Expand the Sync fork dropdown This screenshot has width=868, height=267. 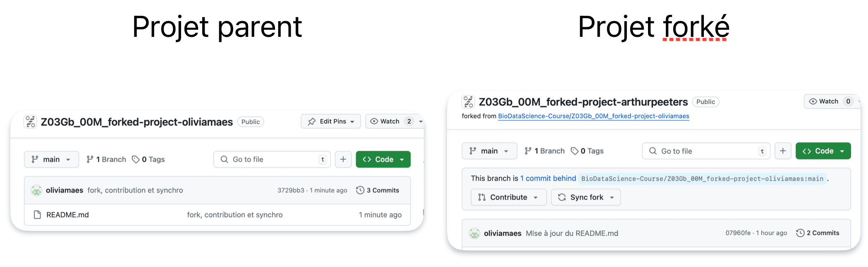point(586,197)
